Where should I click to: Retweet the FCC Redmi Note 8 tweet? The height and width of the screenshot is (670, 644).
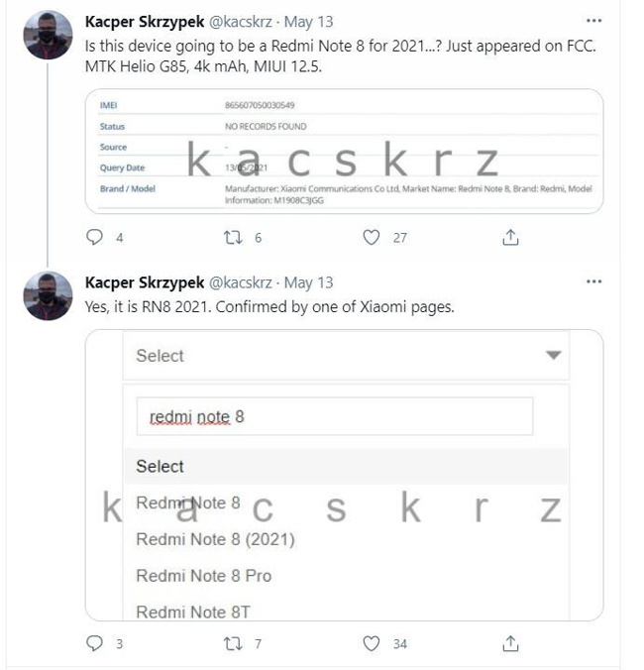(x=233, y=237)
